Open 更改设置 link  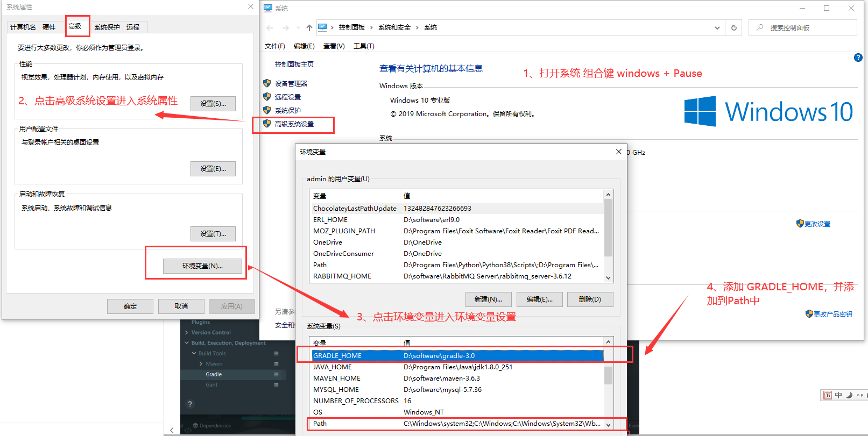tap(817, 224)
